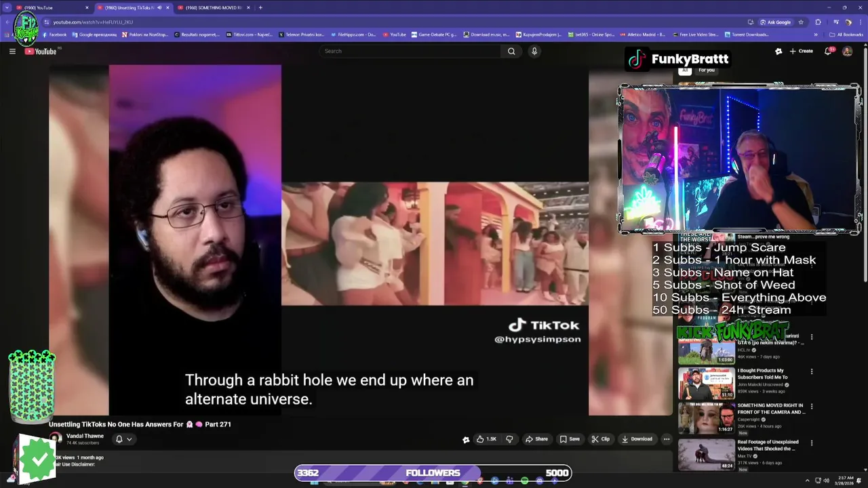Click the browser address bar URL

point(93,22)
